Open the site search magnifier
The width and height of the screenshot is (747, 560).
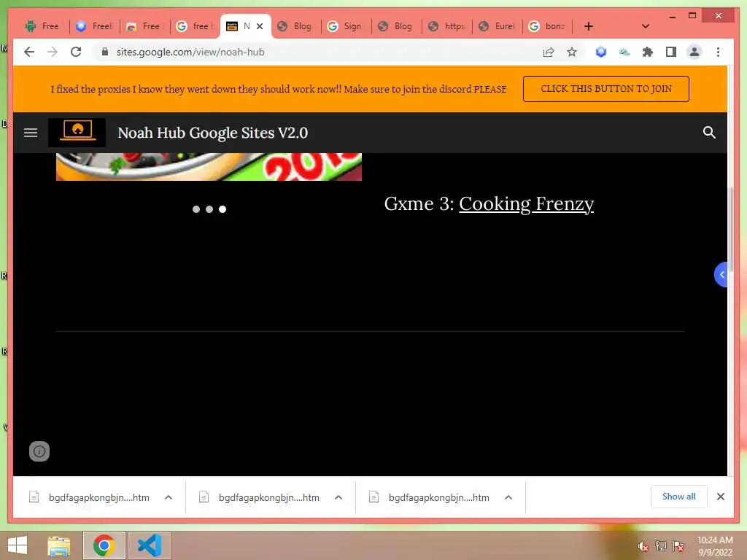click(709, 133)
